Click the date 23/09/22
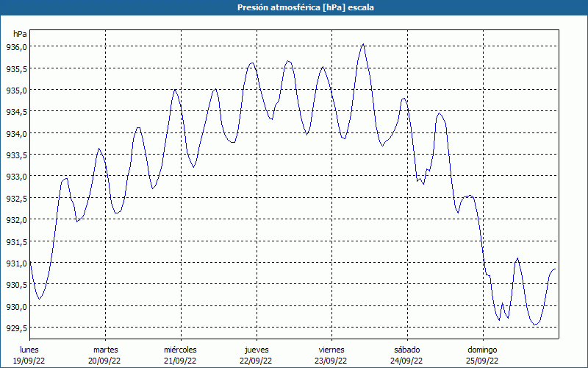The height and width of the screenshot is (368, 588). (331, 361)
